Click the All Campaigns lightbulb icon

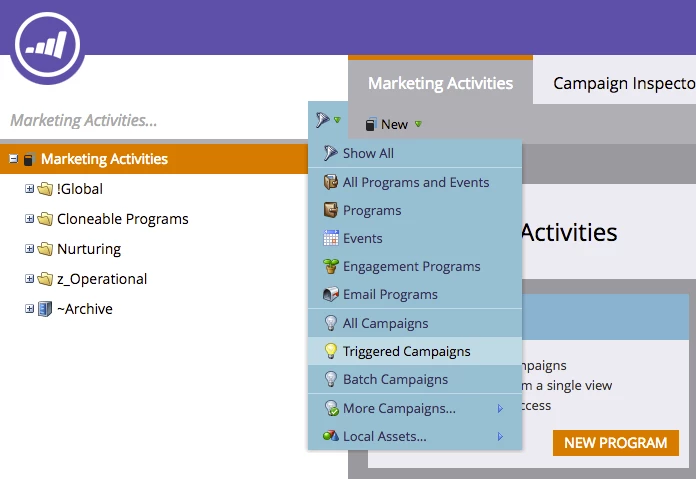pos(331,323)
